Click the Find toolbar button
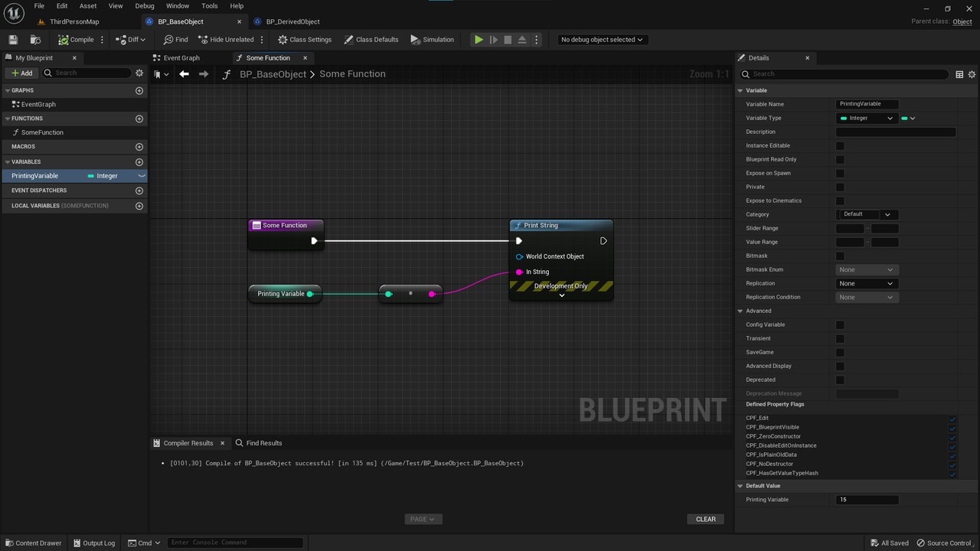 coord(175,40)
